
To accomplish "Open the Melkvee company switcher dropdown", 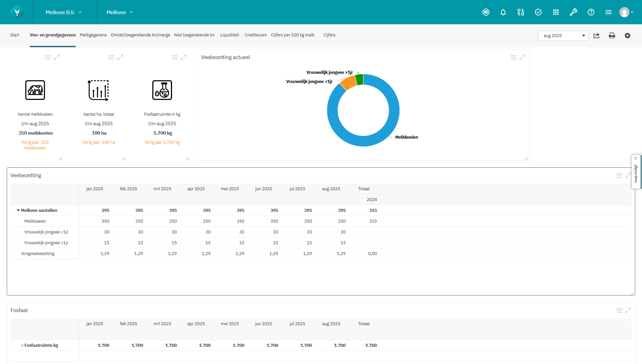I will coord(120,12).
